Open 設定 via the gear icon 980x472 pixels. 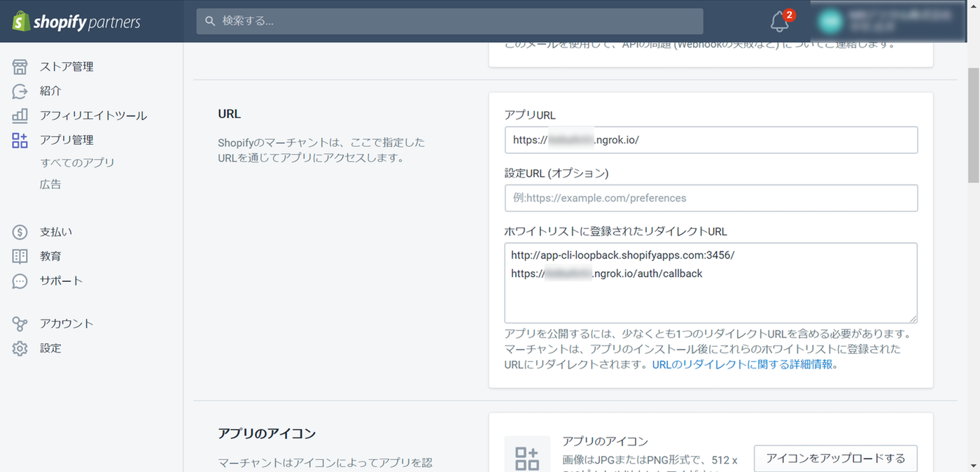[x=20, y=348]
